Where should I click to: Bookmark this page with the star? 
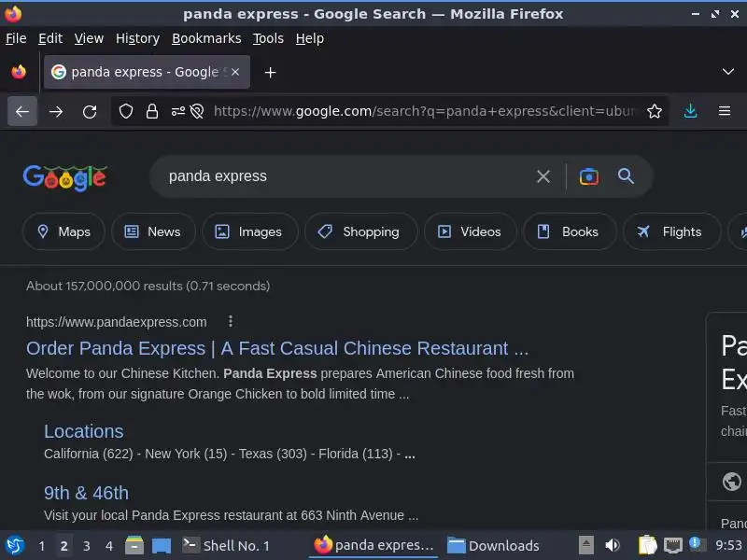tap(655, 111)
